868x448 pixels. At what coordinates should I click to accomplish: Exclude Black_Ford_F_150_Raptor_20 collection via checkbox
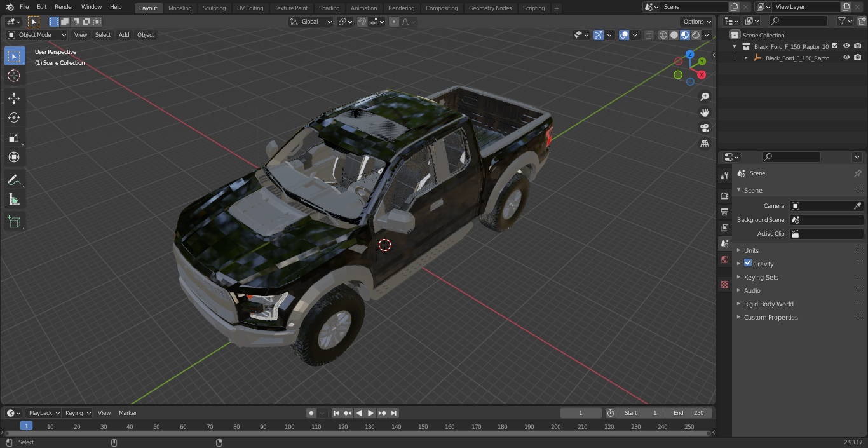[835, 46]
